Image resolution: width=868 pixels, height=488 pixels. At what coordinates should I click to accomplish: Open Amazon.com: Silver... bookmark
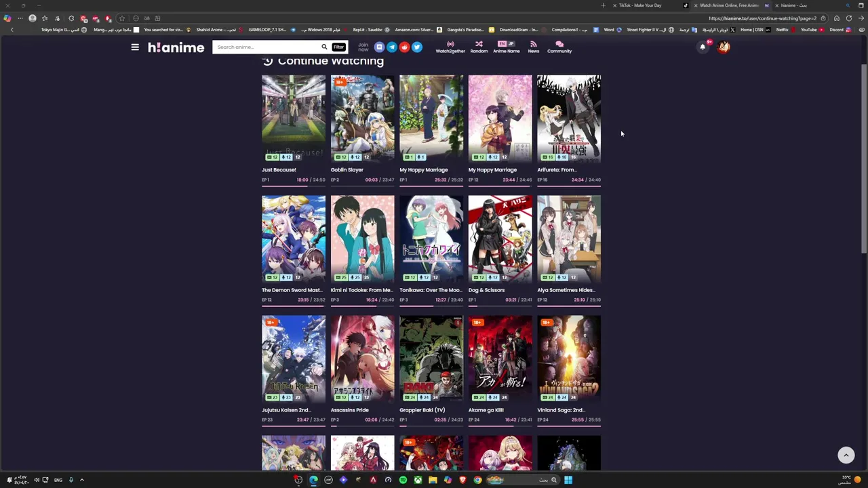[418, 30]
